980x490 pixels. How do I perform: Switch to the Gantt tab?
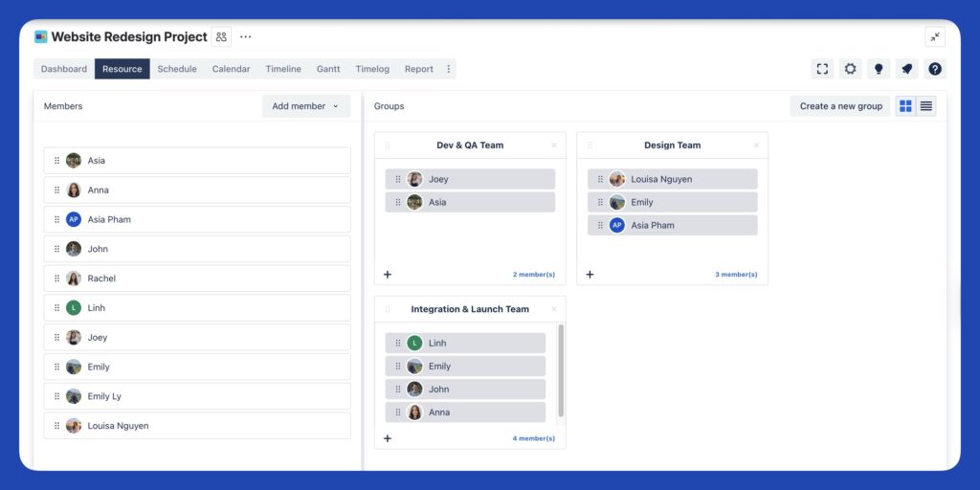pyautogui.click(x=328, y=69)
